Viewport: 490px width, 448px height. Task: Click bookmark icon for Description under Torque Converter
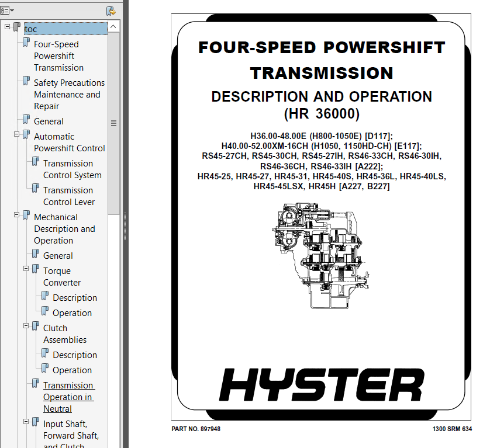click(x=45, y=296)
